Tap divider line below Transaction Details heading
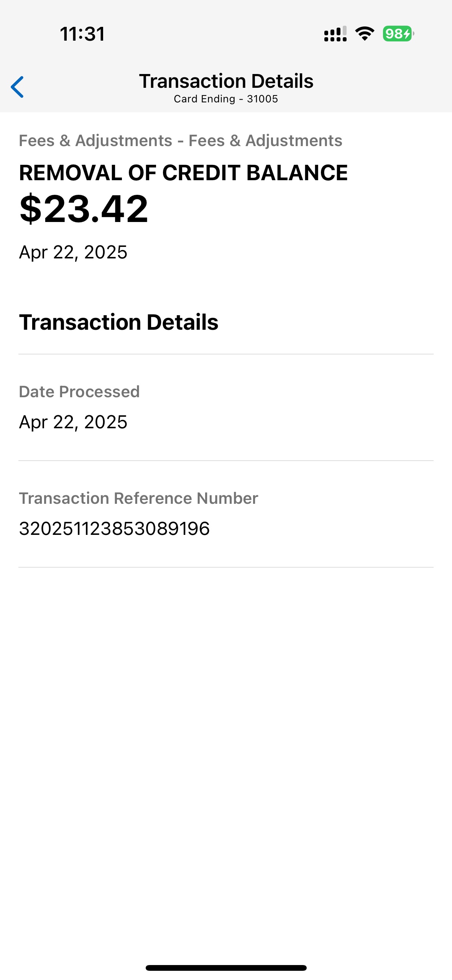The height and width of the screenshot is (980, 452). pos(226,354)
